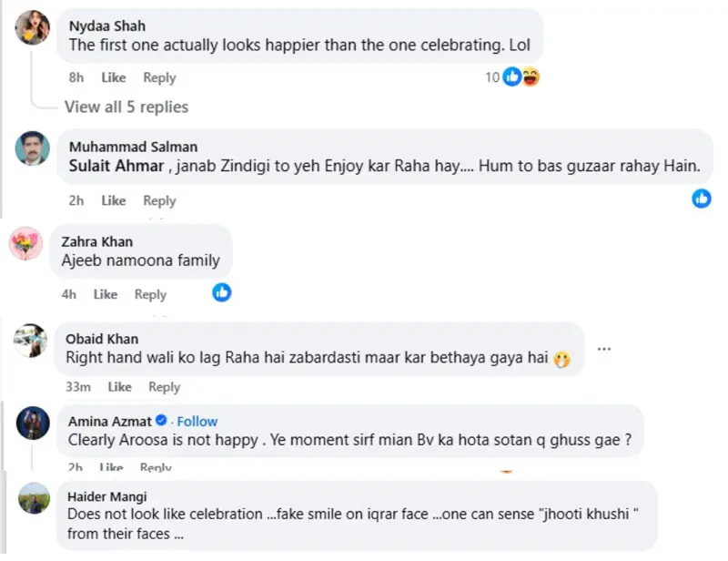
Task: Reply to Zahra Khan's comment
Action: click(150, 294)
